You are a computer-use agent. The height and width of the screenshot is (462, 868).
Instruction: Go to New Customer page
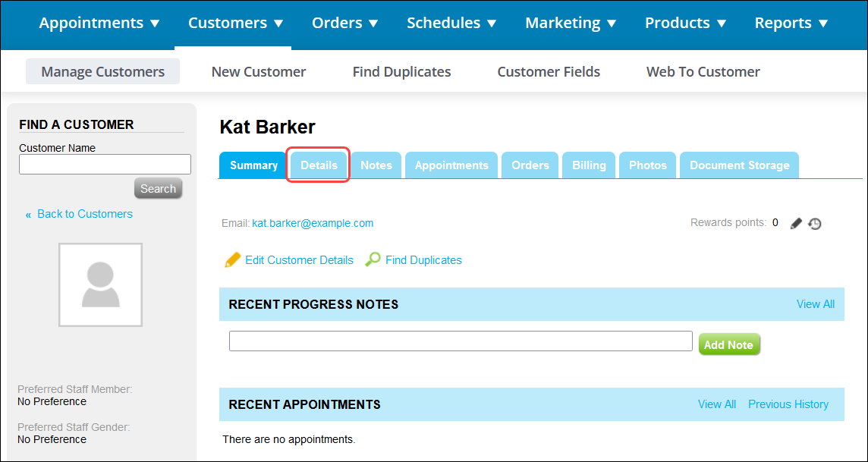[259, 72]
